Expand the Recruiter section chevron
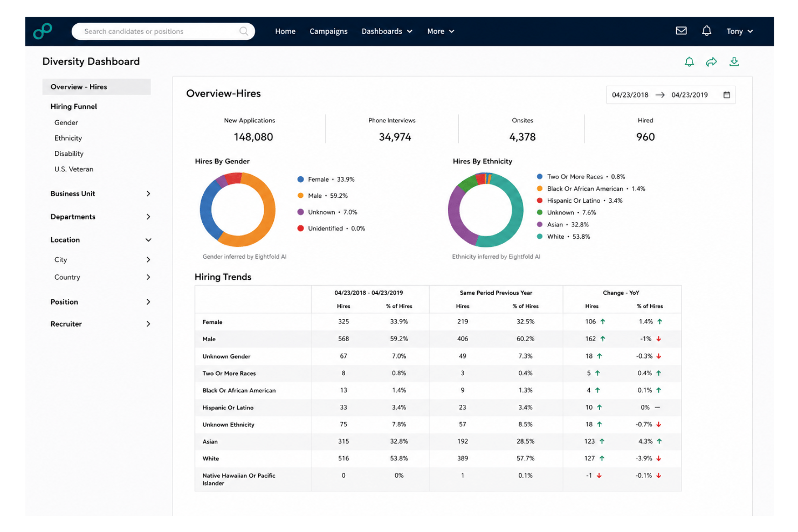 pyautogui.click(x=148, y=324)
